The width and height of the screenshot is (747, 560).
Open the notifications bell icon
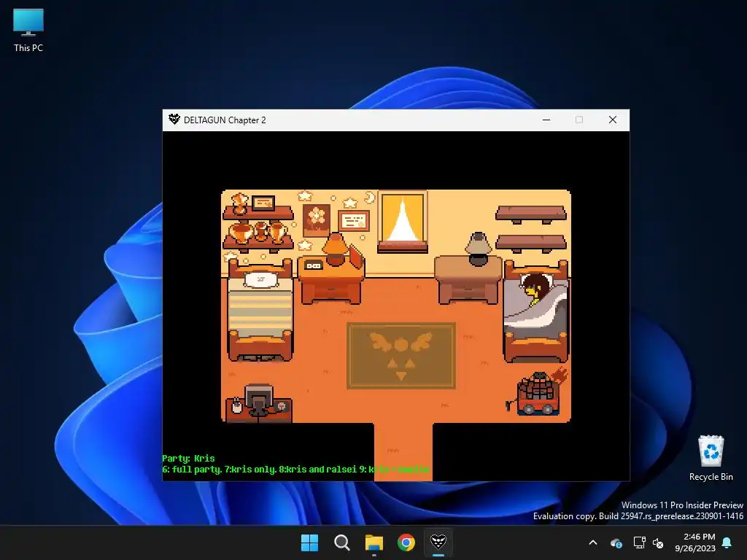click(x=727, y=542)
